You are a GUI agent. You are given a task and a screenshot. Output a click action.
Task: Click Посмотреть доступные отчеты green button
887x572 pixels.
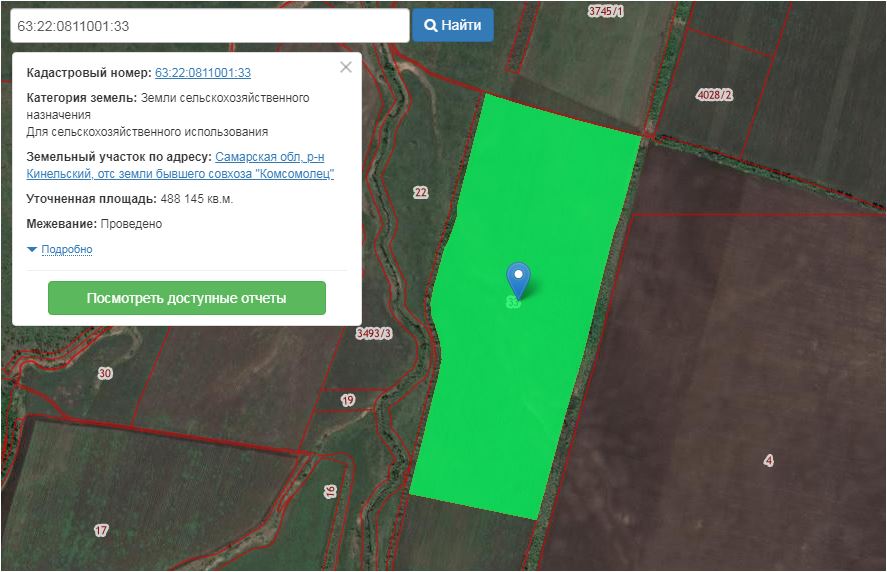[x=187, y=298]
